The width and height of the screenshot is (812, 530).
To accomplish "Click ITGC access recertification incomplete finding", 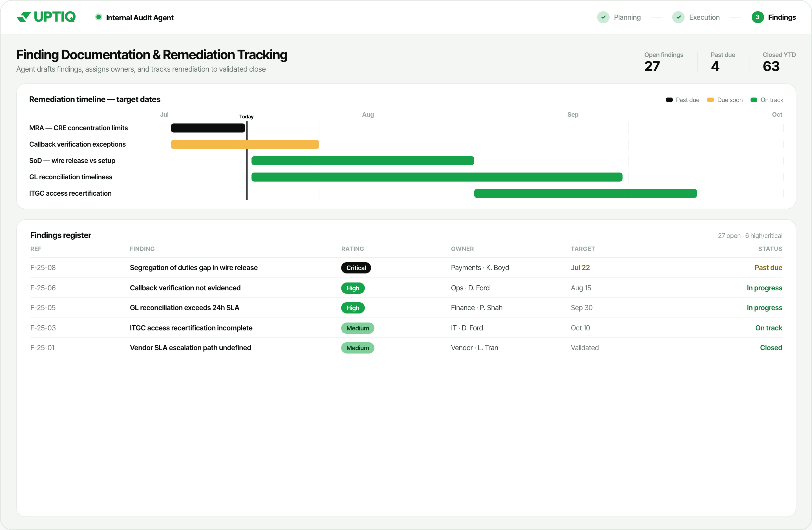I will tap(191, 328).
